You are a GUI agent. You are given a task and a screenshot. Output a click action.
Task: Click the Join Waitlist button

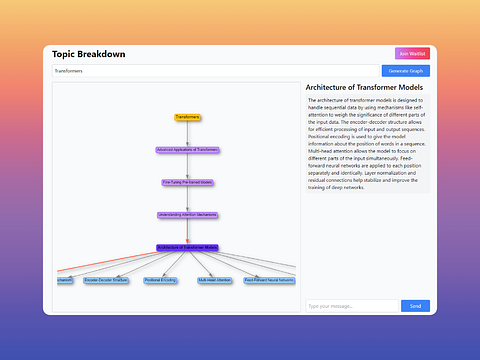[x=412, y=54]
